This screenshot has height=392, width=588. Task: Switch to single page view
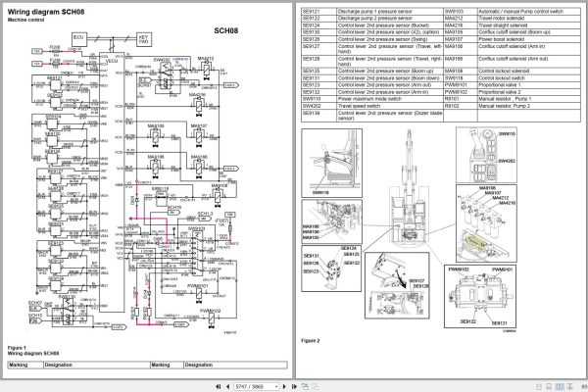point(539,387)
